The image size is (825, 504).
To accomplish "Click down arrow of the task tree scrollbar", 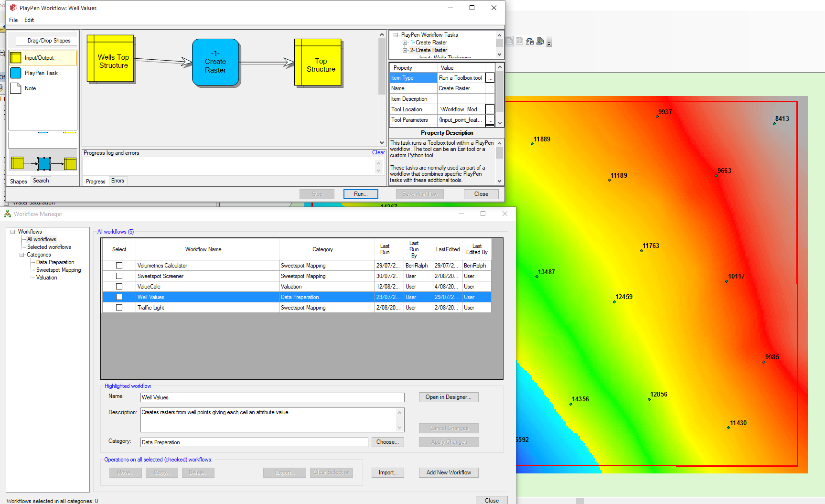I will coord(499,54).
